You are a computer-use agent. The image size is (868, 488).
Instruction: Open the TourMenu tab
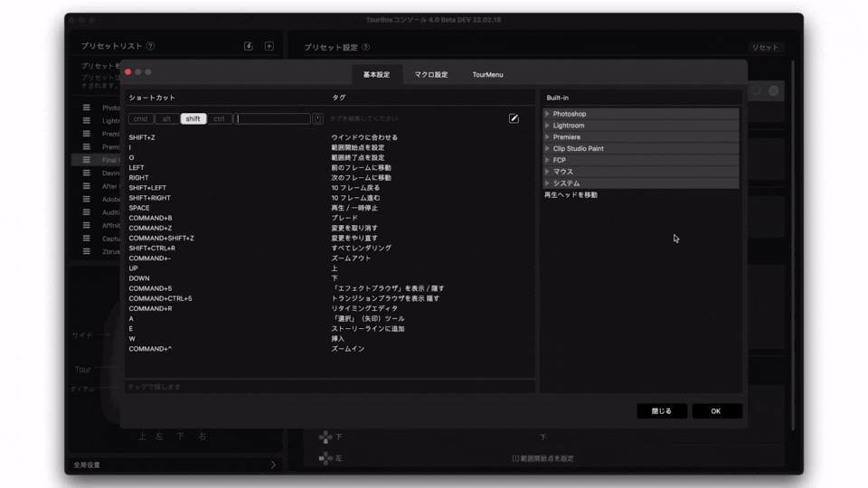487,75
